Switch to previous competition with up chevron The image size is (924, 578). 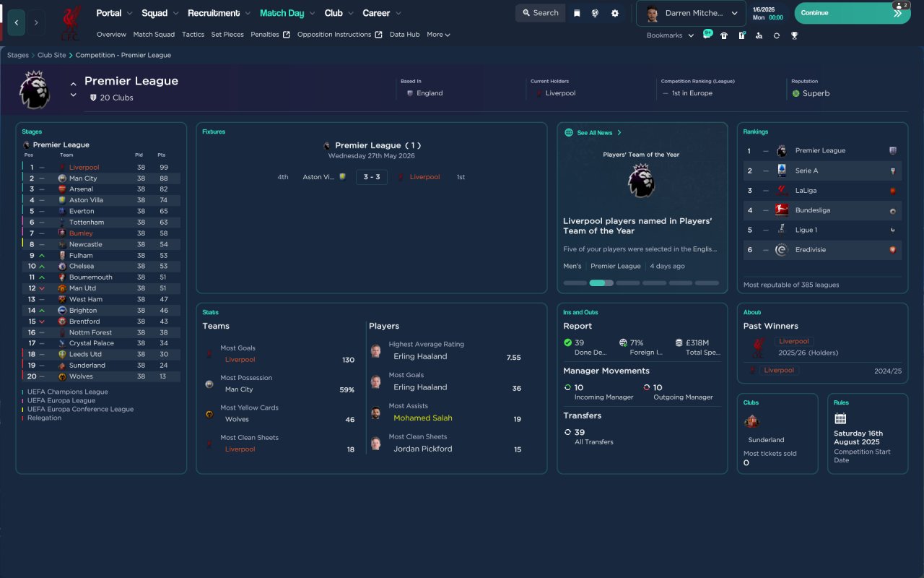pyautogui.click(x=74, y=85)
